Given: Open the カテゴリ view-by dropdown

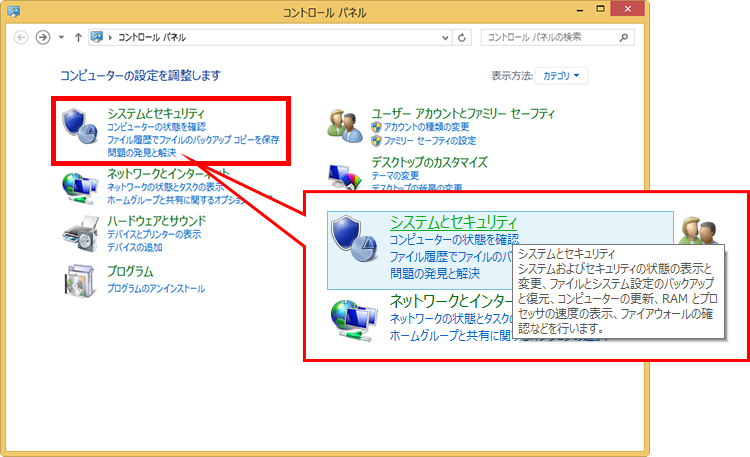Looking at the screenshot, I should 561,76.
